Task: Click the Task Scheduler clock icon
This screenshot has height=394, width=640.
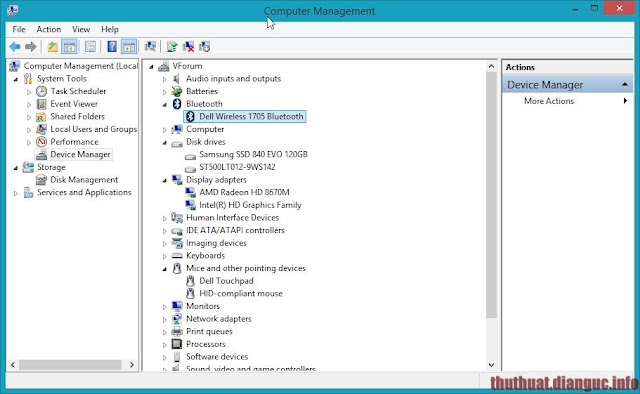Action: point(41,91)
